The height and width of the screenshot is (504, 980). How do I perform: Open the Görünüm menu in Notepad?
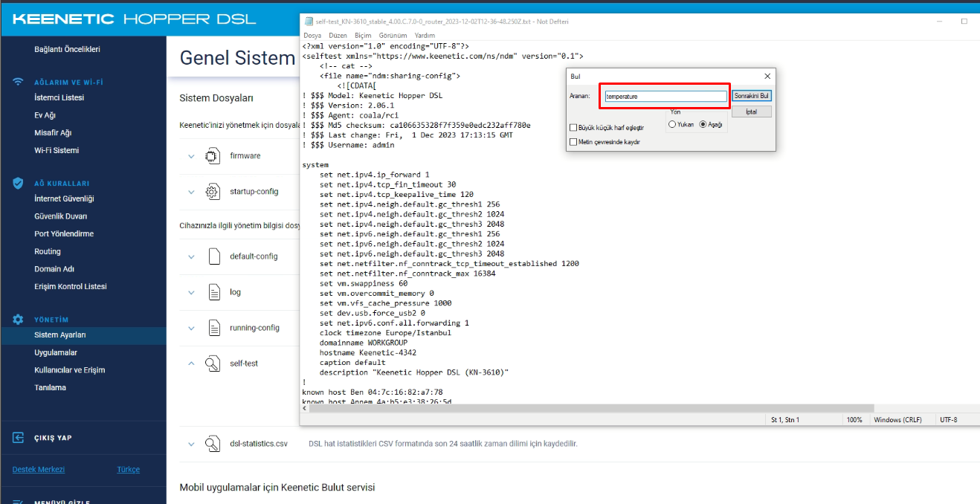[393, 35]
